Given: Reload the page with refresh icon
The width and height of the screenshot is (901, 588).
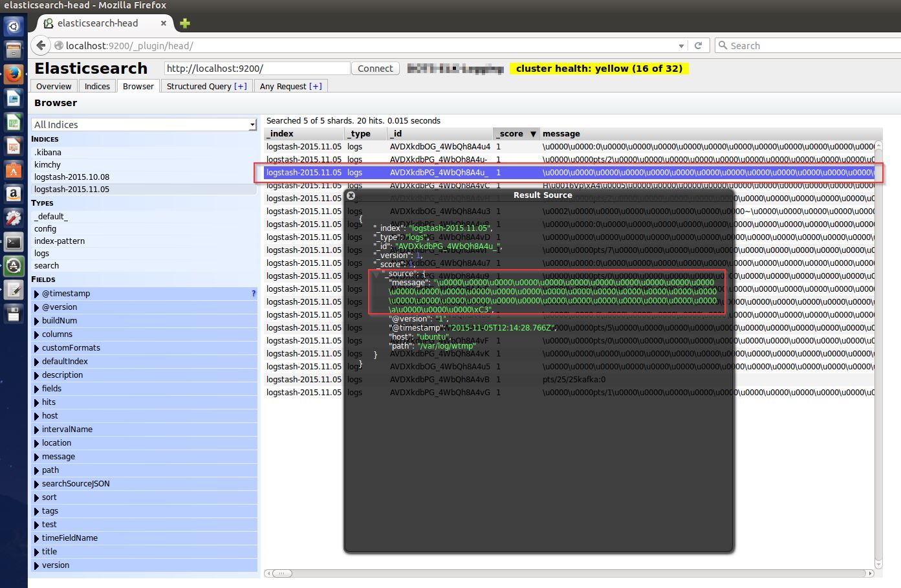Looking at the screenshot, I should click(x=698, y=45).
